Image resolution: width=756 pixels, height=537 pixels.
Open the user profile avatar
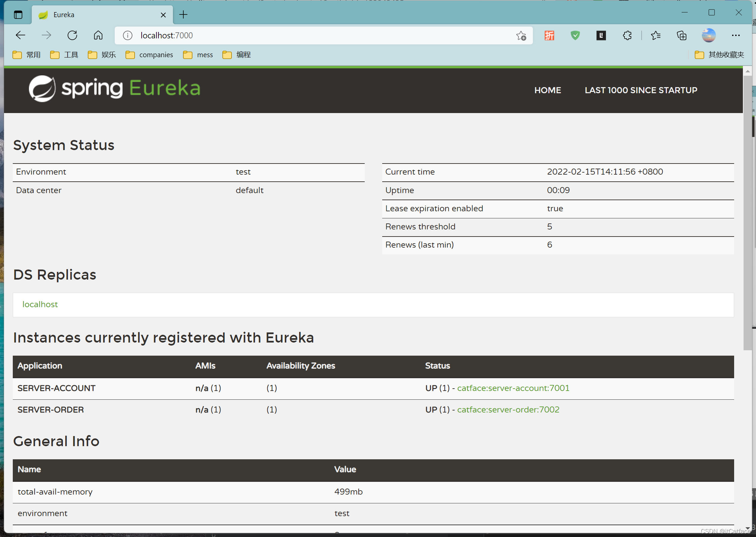tap(709, 35)
